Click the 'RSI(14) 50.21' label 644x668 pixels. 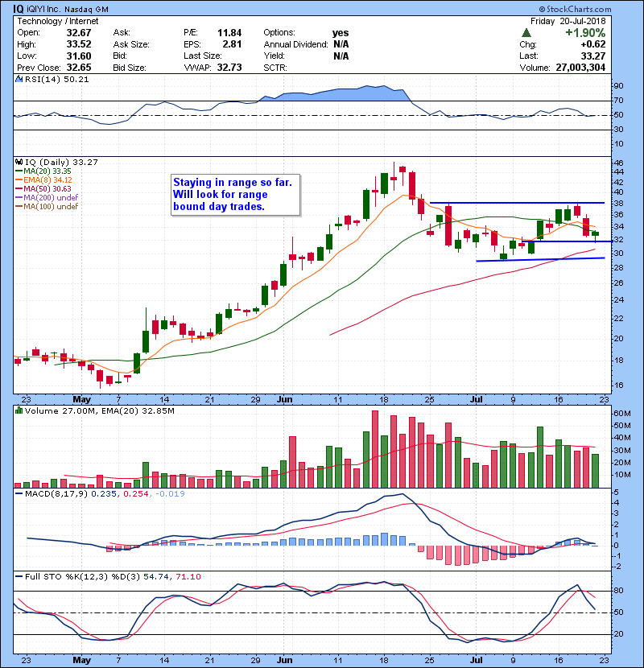(56, 79)
